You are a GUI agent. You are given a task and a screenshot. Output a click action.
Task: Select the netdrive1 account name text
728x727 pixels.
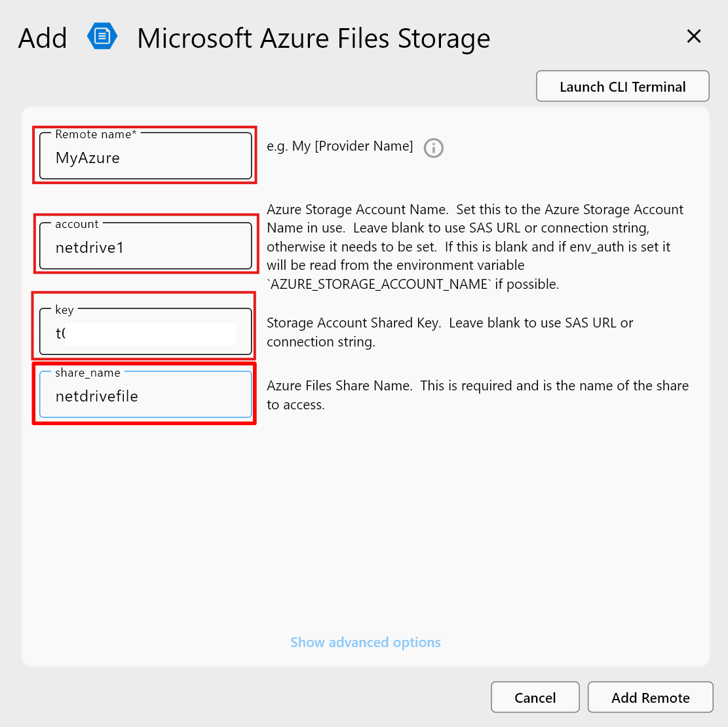(88, 248)
